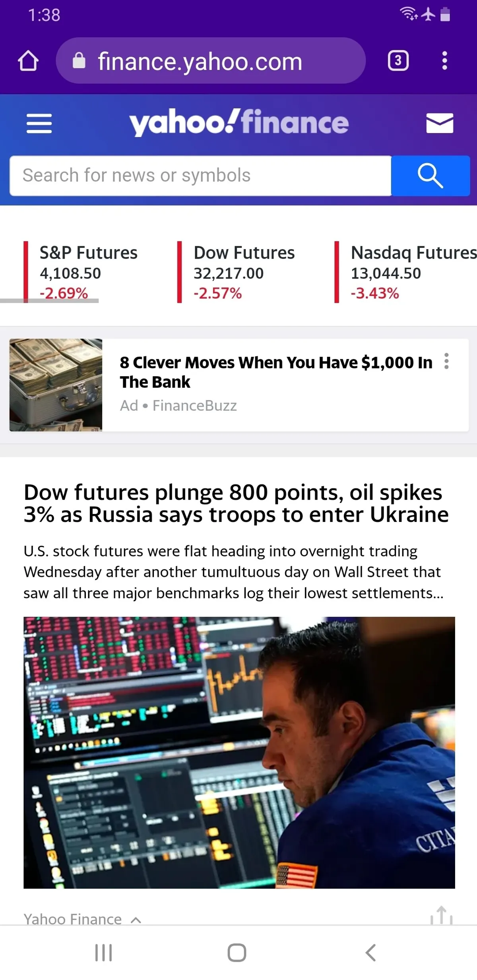Open the Dow Futures quote
Image resolution: width=477 pixels, height=980 pixels.
click(244, 273)
